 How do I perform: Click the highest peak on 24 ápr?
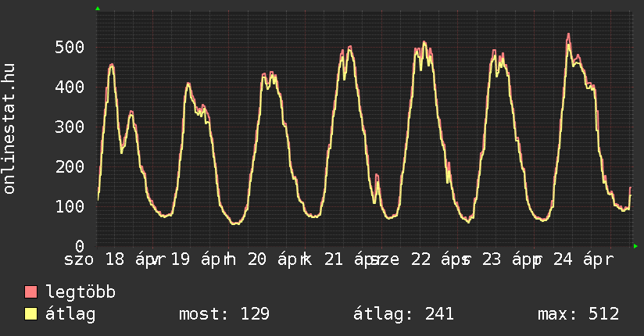[x=568, y=34]
